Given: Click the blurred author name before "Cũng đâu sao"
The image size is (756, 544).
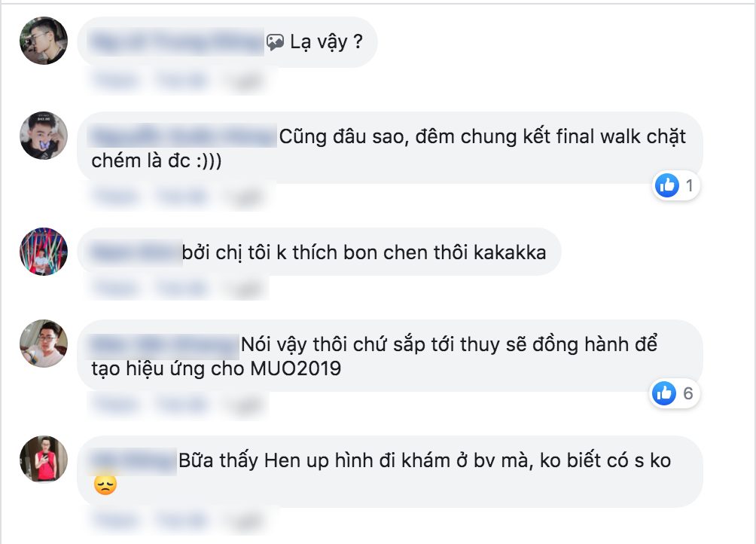Looking at the screenshot, I should (183, 136).
